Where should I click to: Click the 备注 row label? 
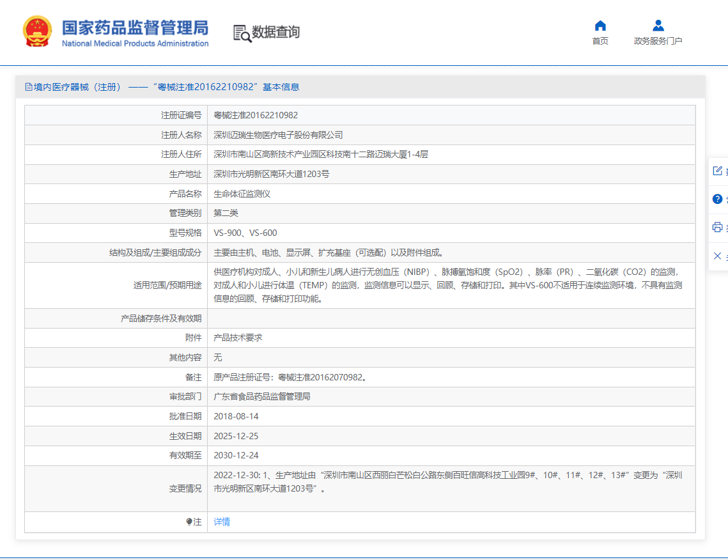194,377
